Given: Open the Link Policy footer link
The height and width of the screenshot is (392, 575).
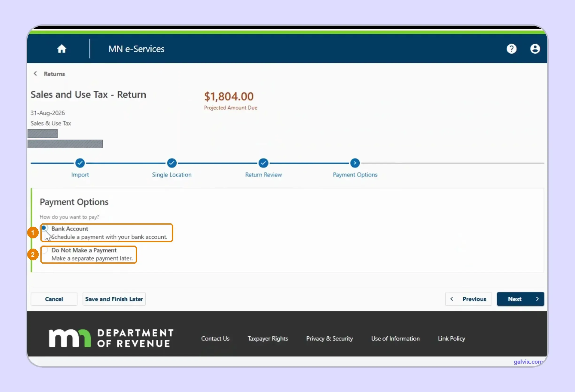Looking at the screenshot, I should click(451, 338).
